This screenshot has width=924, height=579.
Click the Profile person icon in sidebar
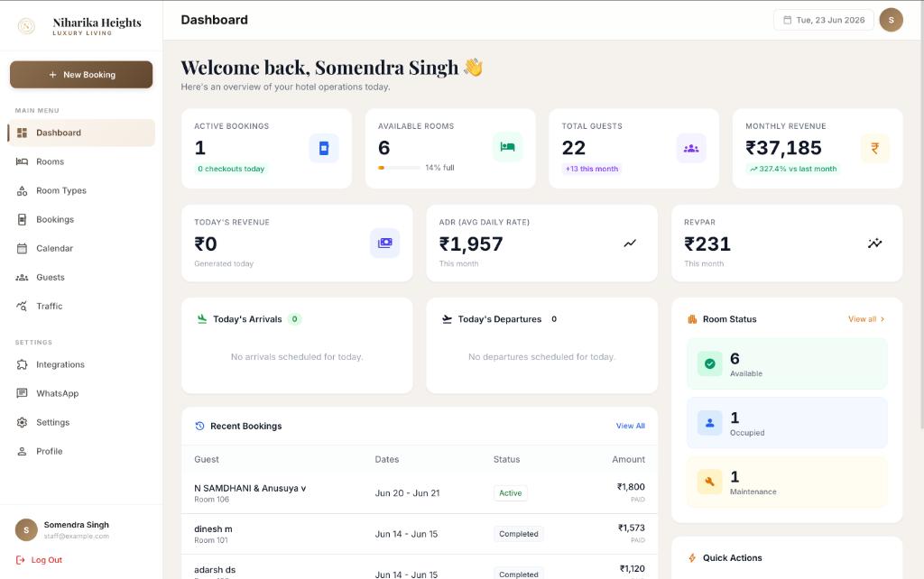[22, 451]
